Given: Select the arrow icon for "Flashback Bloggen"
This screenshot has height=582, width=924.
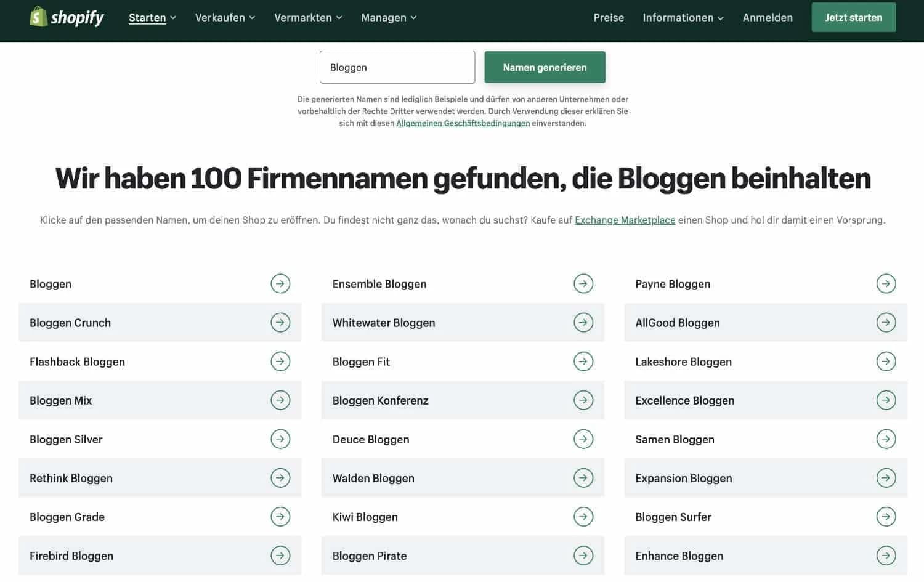Looking at the screenshot, I should click(280, 361).
